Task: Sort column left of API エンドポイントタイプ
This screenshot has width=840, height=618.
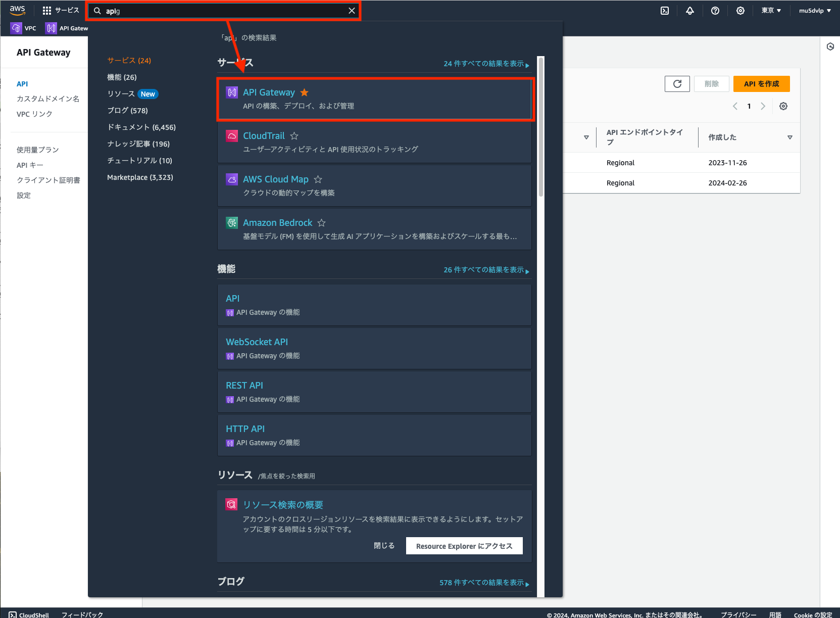Action: tap(586, 137)
